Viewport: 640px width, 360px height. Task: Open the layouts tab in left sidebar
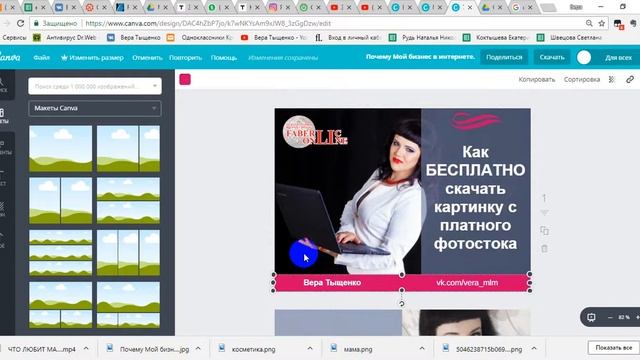pyautogui.click(x=2, y=116)
